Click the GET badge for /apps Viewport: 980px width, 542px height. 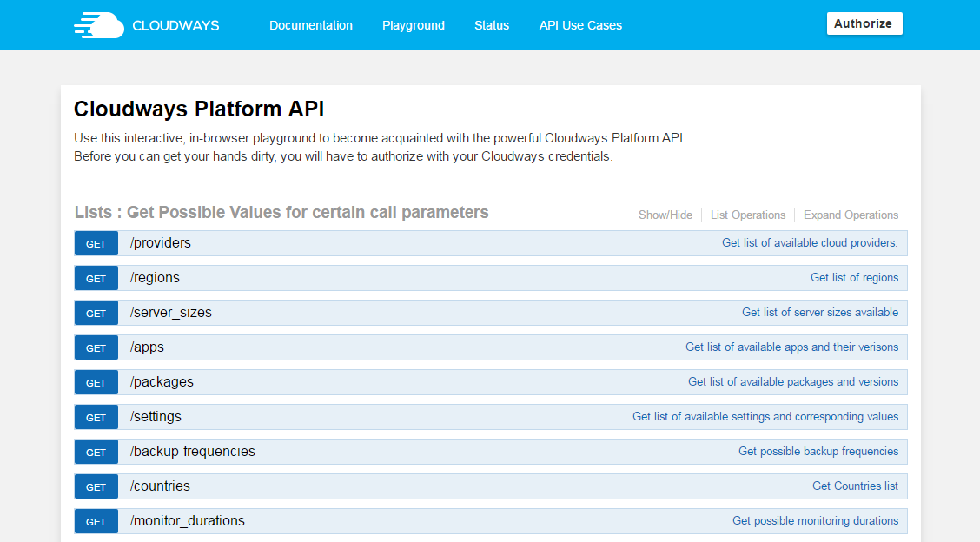coord(96,347)
